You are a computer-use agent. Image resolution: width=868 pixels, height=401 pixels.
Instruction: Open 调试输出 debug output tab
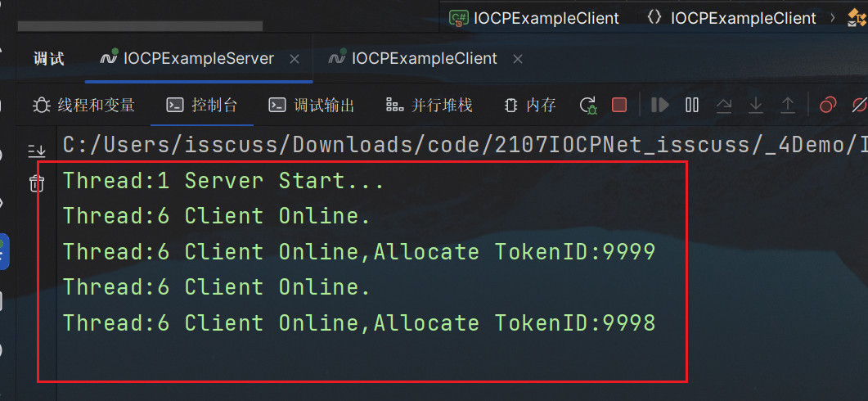[x=312, y=105]
